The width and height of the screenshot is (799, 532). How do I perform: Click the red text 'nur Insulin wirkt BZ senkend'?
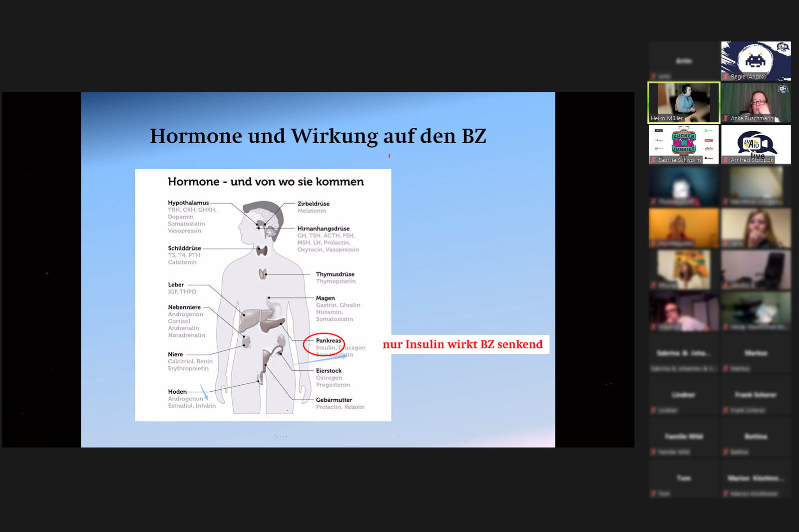pos(462,344)
